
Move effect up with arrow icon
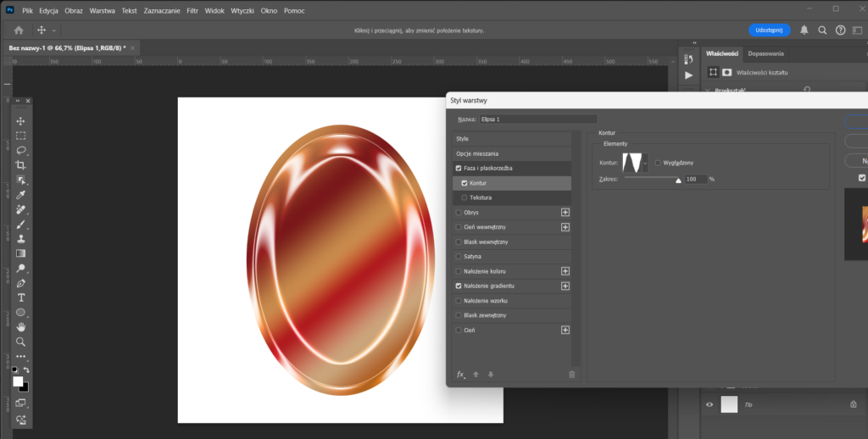pos(476,375)
